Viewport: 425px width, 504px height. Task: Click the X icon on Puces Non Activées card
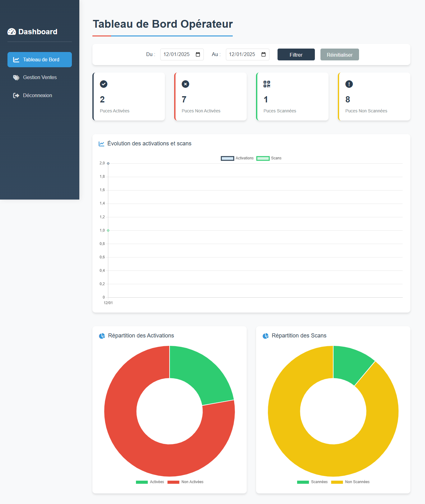185,84
